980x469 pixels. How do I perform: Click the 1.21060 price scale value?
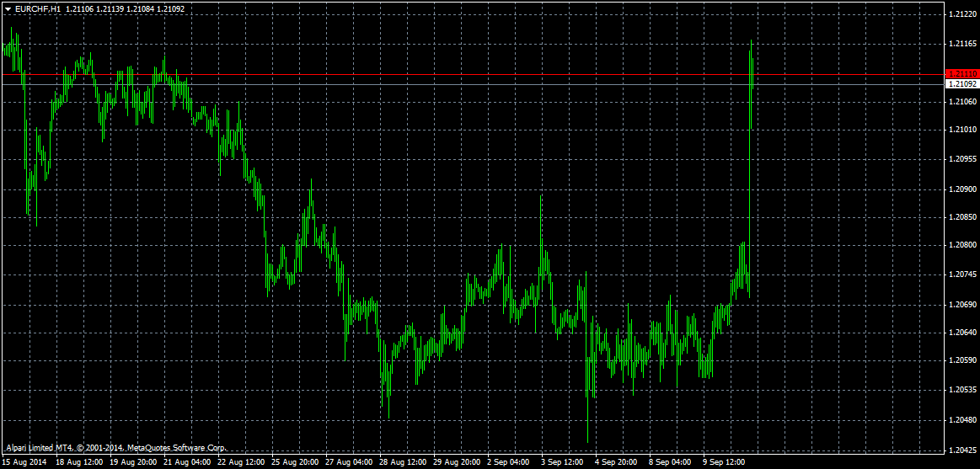tap(963, 101)
